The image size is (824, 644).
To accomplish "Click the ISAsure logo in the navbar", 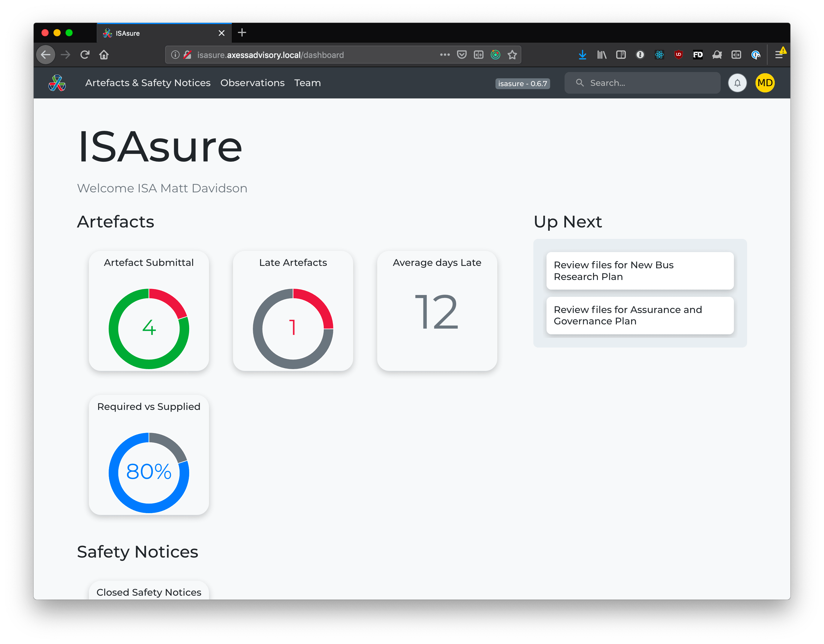I will [57, 83].
